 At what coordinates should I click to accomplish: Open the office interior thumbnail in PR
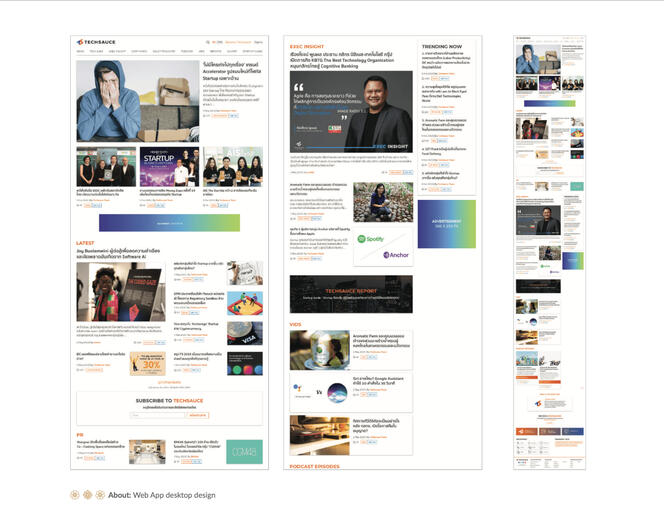click(x=147, y=452)
